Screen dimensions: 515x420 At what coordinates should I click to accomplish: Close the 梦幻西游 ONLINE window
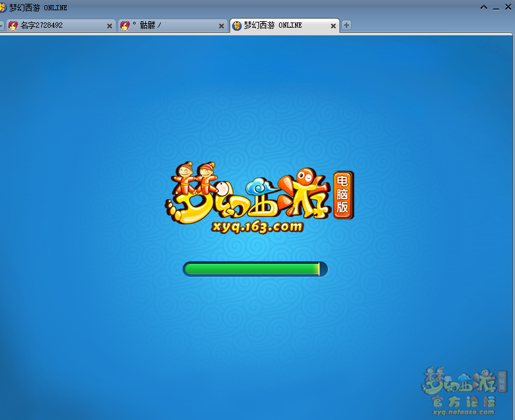508,7
